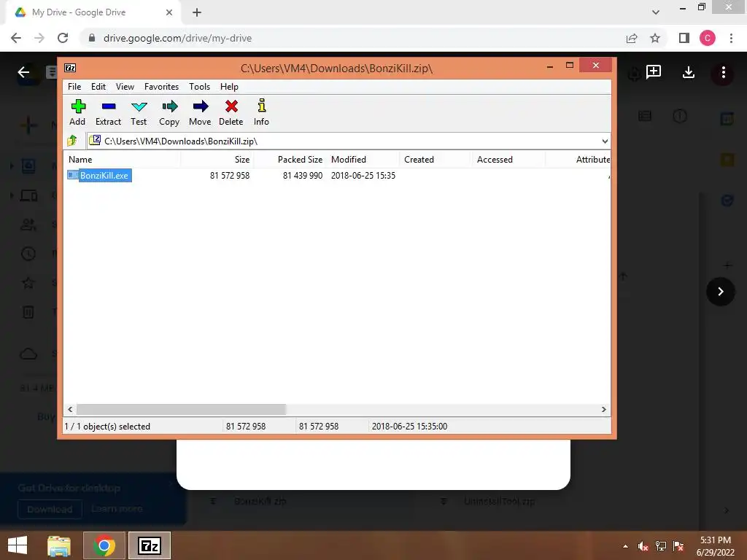Run the Test archive toolbar icon

pyautogui.click(x=139, y=113)
